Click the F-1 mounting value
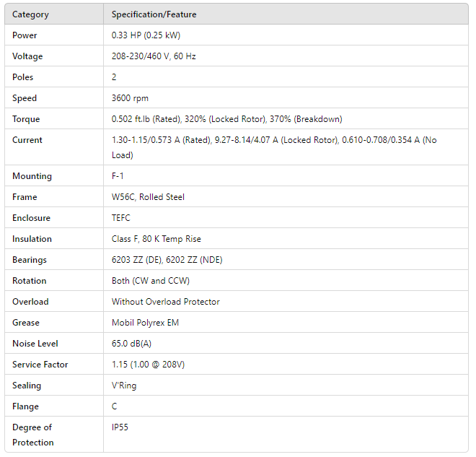Image resolution: width=476 pixels, height=457 pixels. click(118, 176)
